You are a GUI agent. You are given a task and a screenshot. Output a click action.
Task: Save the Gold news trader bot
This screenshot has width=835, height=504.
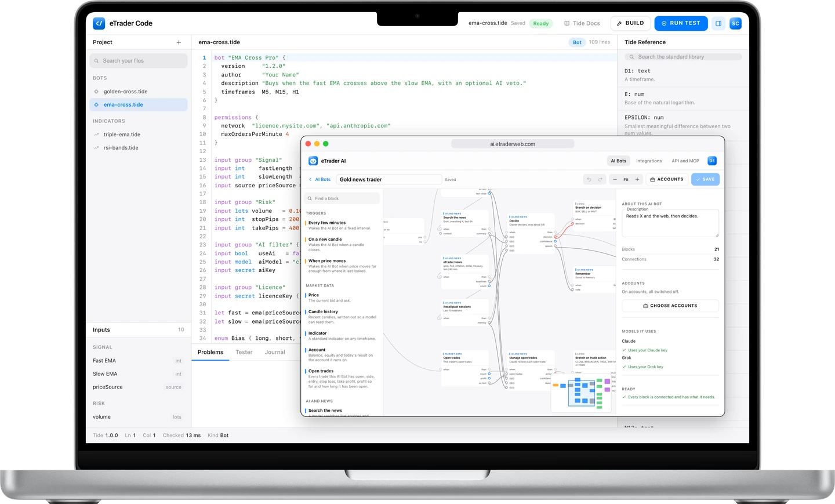[705, 179]
